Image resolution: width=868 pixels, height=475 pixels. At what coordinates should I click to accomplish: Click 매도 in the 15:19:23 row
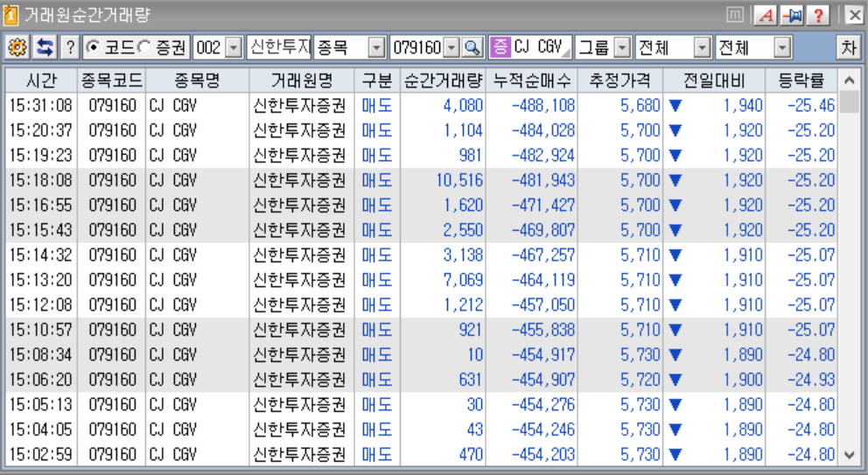pyautogui.click(x=377, y=155)
